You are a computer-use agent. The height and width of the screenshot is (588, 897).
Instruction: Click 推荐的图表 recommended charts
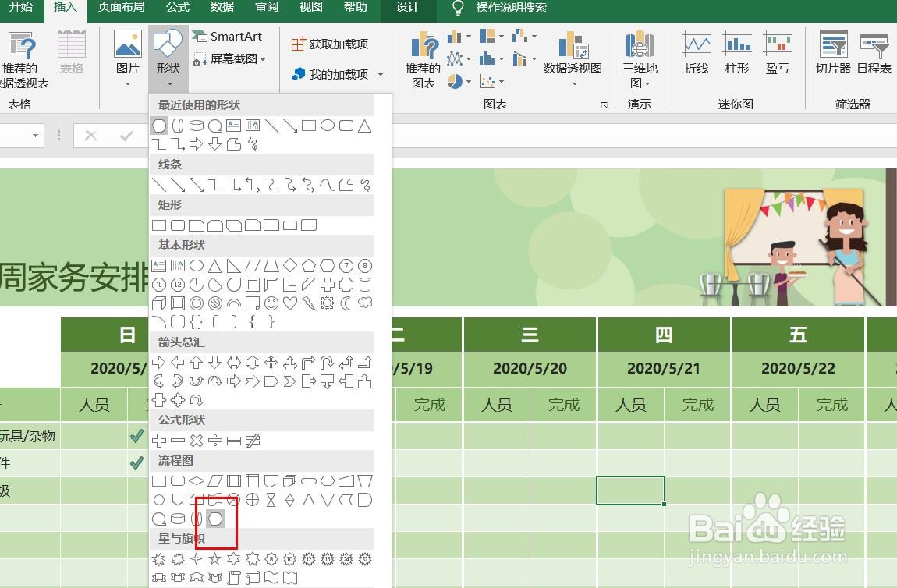tap(424, 60)
